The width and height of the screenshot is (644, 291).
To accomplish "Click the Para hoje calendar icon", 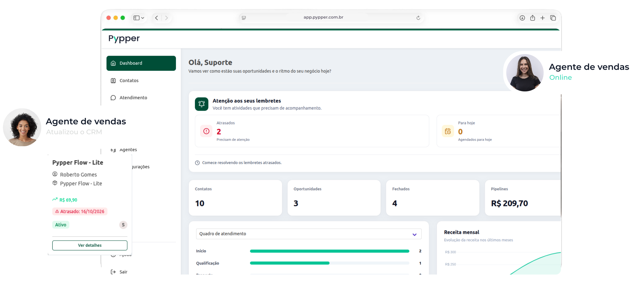I will click(448, 131).
